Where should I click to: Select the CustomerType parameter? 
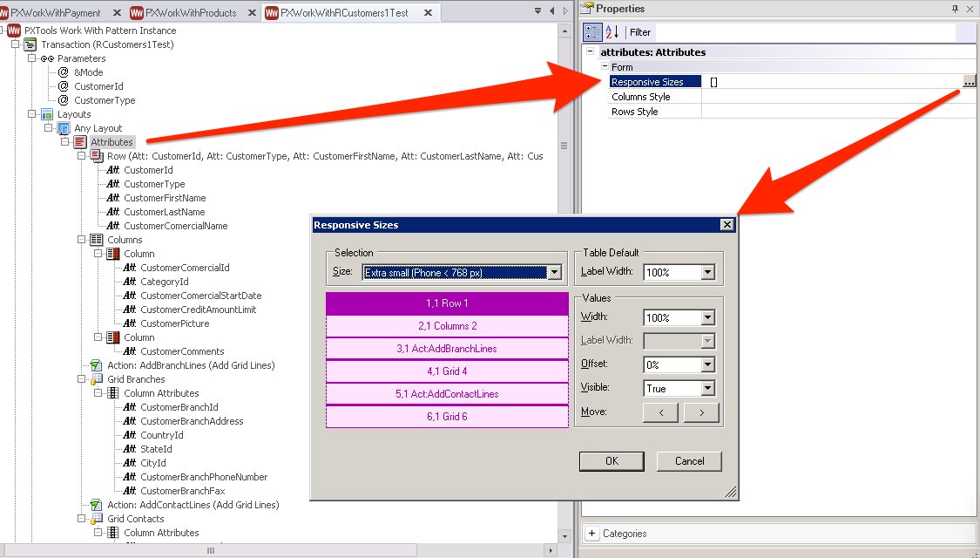(x=105, y=100)
